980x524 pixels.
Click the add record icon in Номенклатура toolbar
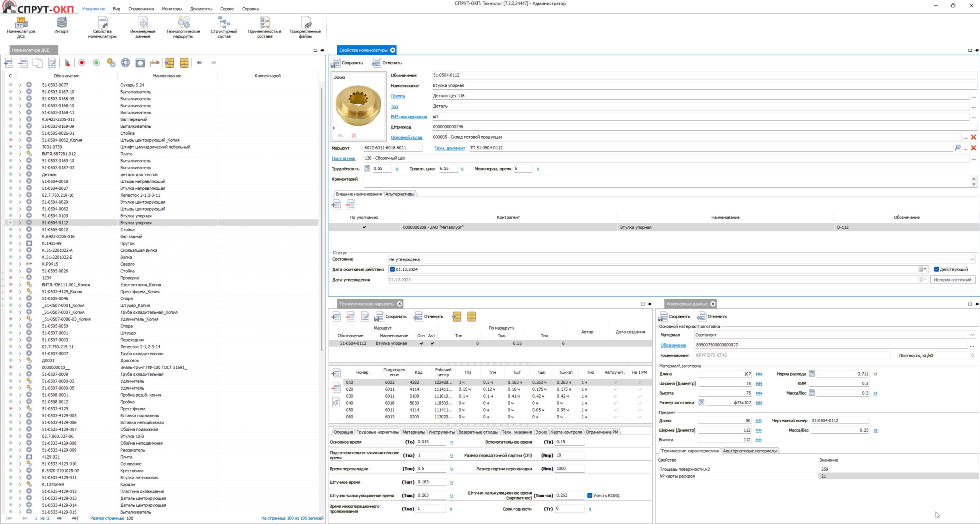tap(8, 63)
